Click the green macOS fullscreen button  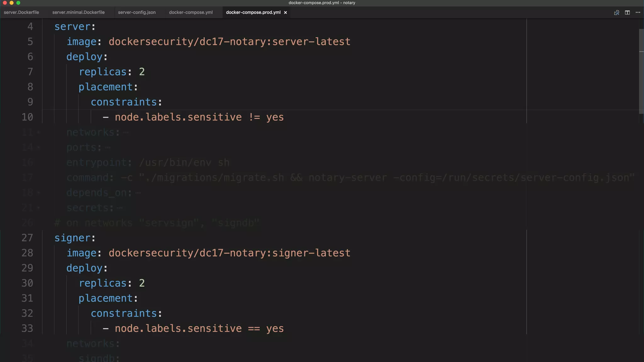point(18,3)
